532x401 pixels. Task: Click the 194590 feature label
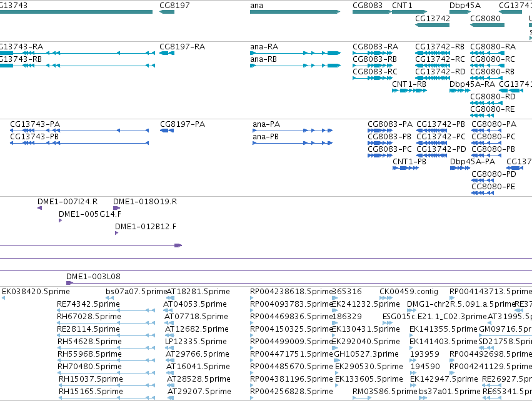tap(425, 367)
